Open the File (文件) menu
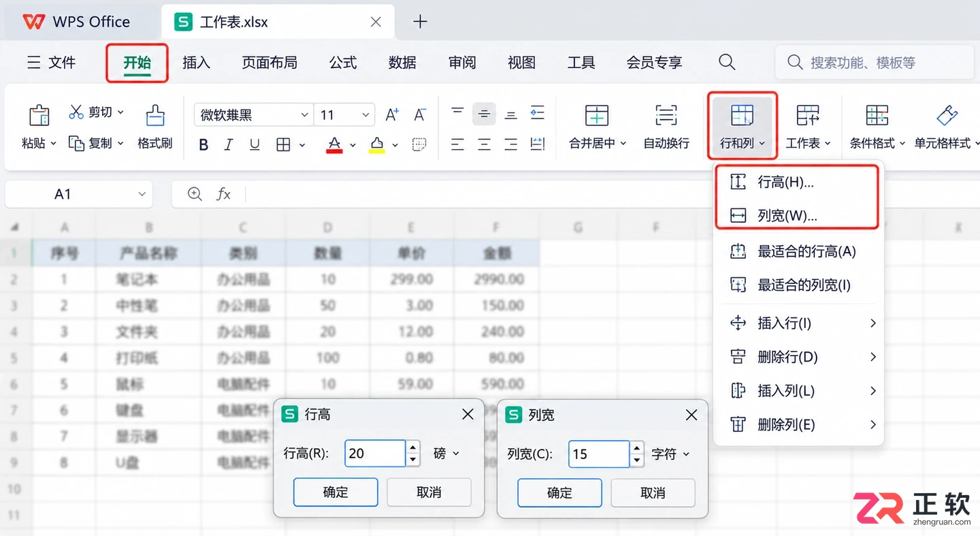The width and height of the screenshot is (980, 536). coord(51,63)
